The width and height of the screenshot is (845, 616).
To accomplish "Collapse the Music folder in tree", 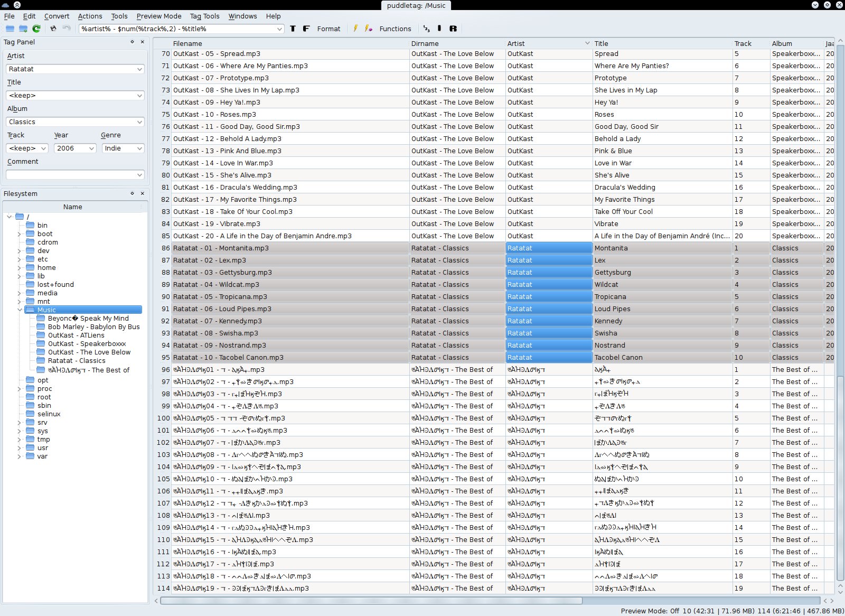I will pyautogui.click(x=20, y=310).
